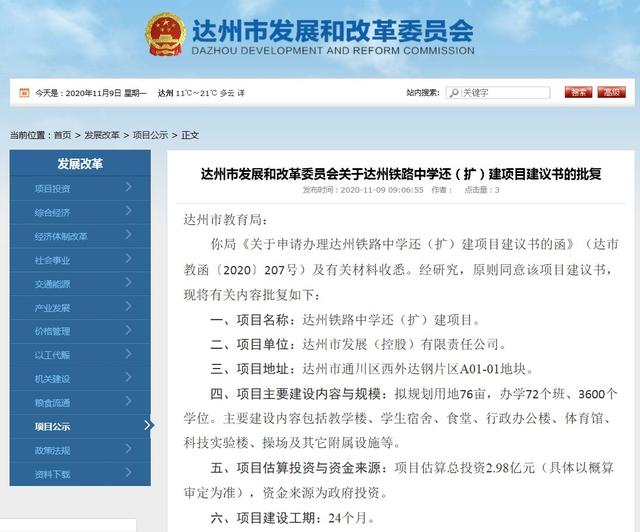Click the 粮食流通 chevron arrow
The height and width of the screenshot is (532, 640).
point(129,401)
